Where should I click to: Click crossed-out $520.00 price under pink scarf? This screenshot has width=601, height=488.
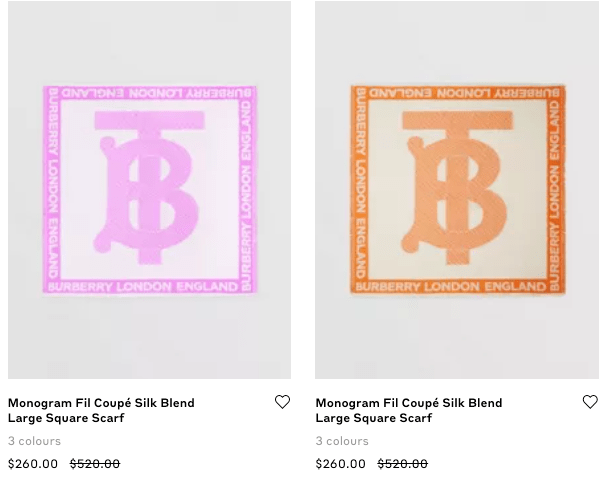tap(95, 464)
